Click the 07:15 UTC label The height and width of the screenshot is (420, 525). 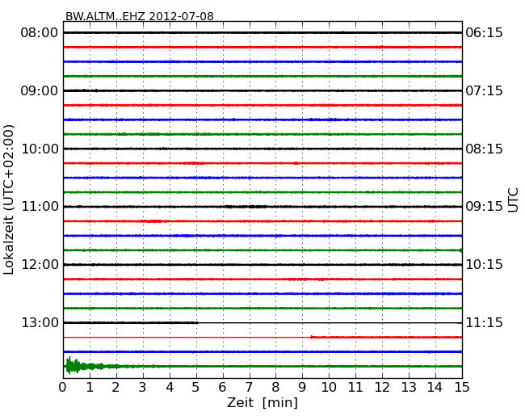click(484, 90)
